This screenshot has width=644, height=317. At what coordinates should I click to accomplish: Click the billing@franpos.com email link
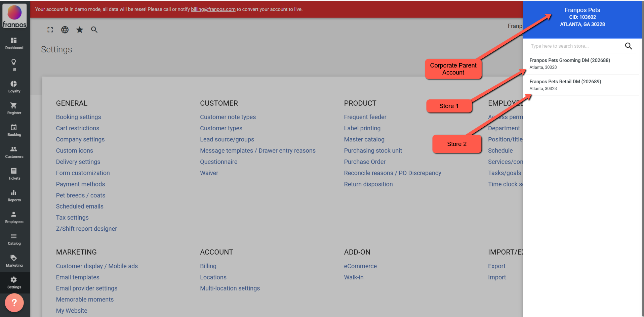(213, 9)
